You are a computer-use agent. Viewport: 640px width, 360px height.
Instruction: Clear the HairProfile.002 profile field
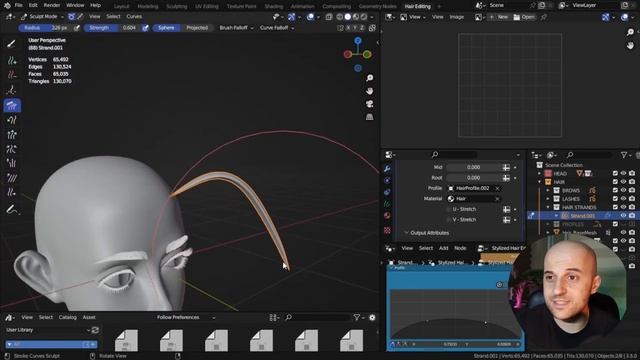498,188
